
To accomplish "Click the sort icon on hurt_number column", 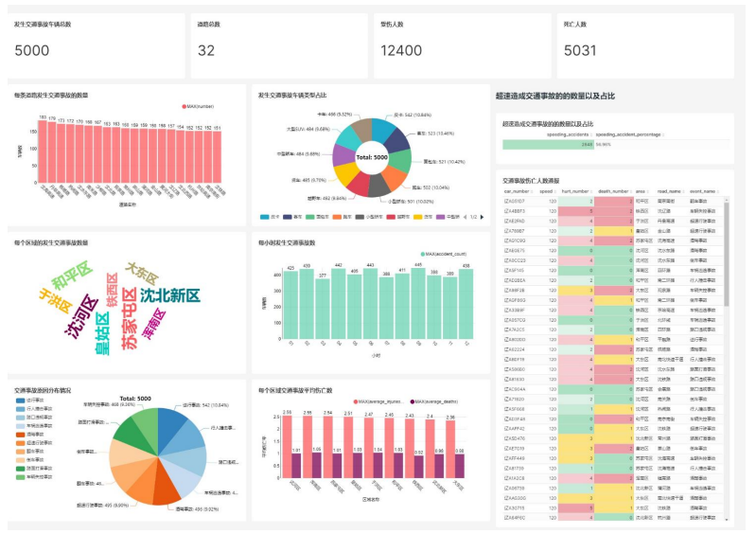I will point(590,190).
